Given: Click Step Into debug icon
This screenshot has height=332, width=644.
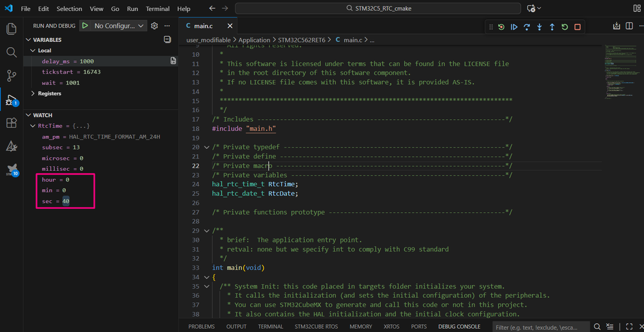Looking at the screenshot, I should pos(540,27).
